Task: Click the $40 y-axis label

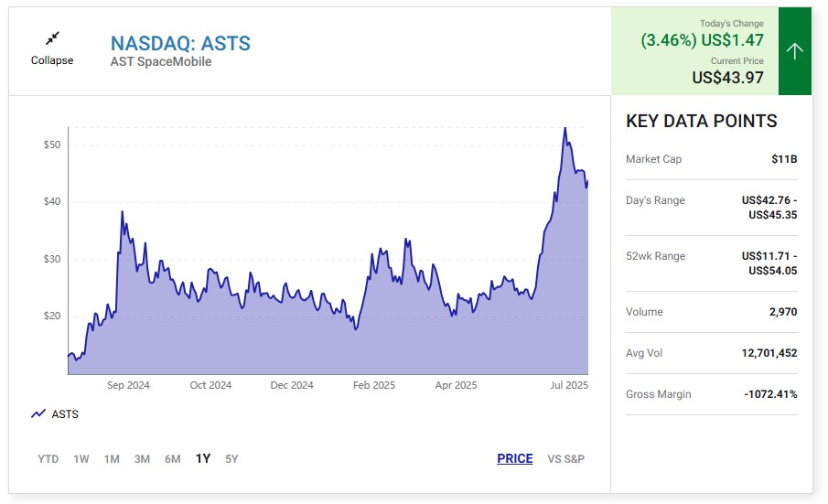Action: click(x=52, y=201)
